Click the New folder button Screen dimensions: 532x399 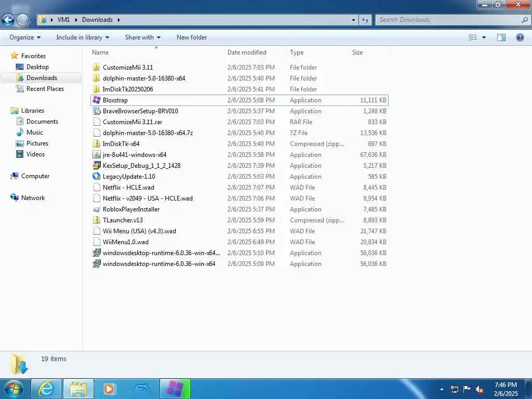[192, 37]
